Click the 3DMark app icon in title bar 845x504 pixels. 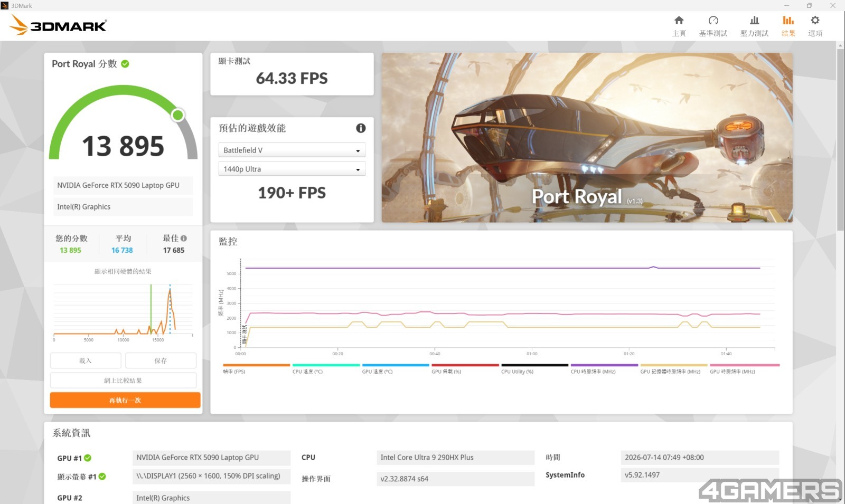(5, 5)
